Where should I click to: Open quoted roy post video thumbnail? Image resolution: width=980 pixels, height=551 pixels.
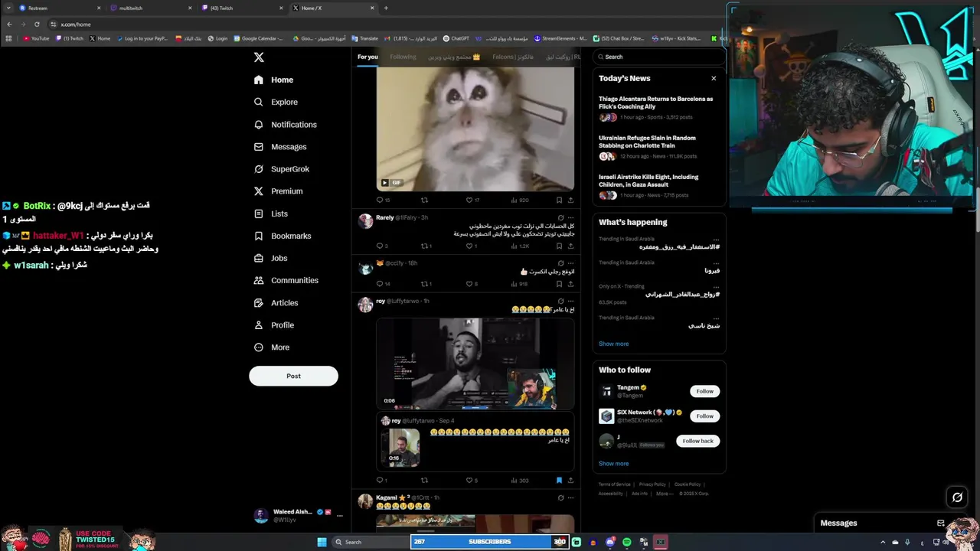(400, 448)
